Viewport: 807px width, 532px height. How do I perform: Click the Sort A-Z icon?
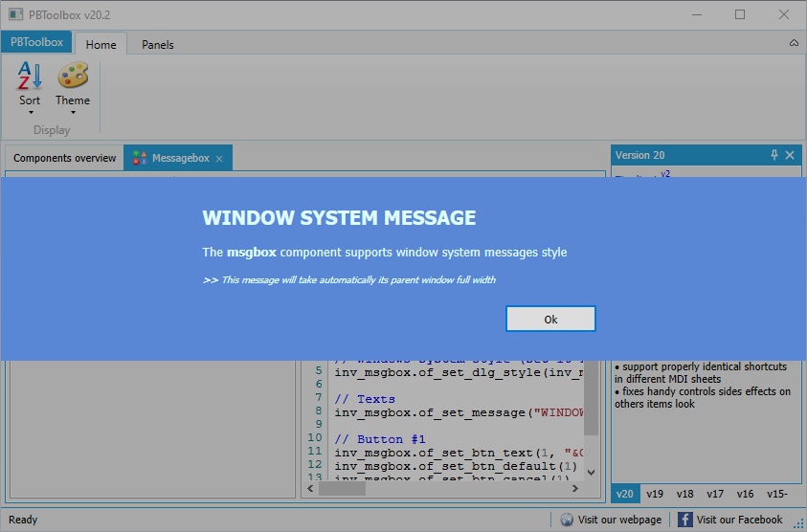(x=30, y=77)
